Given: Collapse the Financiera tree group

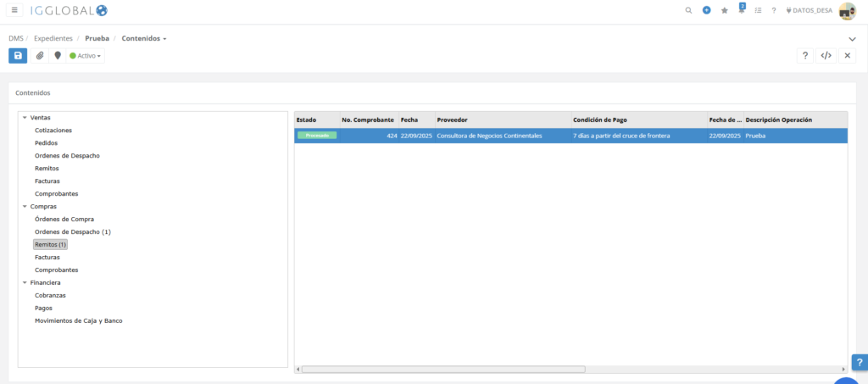Looking at the screenshot, I should pyautogui.click(x=25, y=282).
